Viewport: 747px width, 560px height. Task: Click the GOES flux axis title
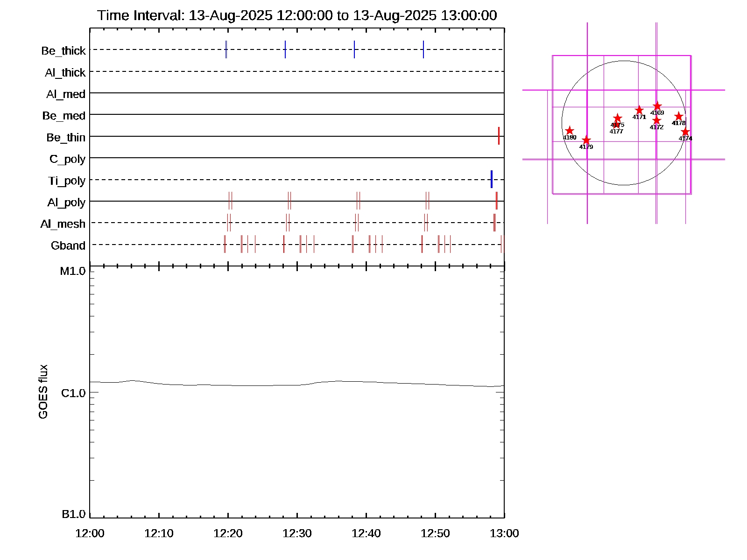click(x=43, y=392)
